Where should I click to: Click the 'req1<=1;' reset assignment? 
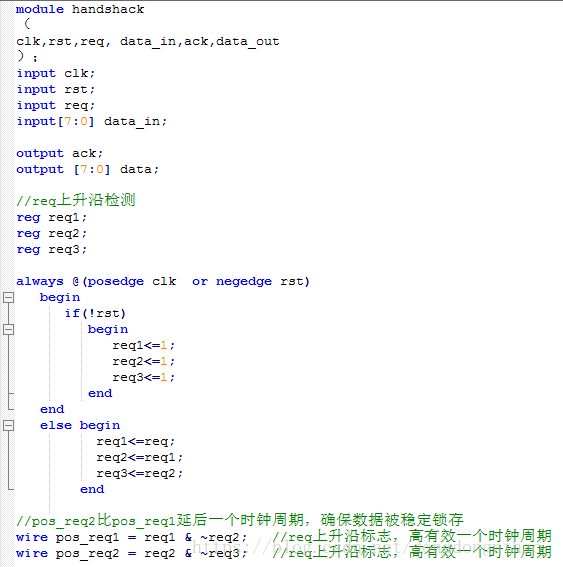144,345
